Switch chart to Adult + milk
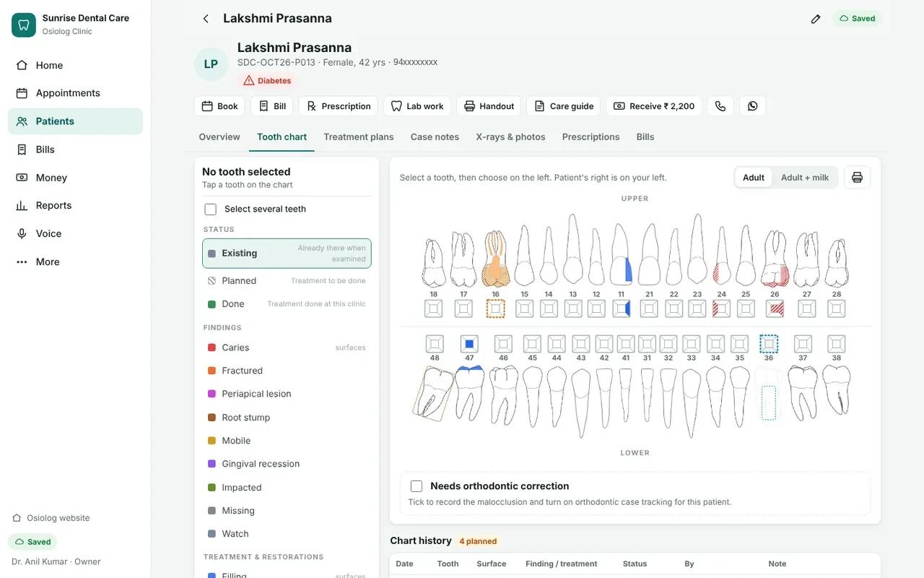 (x=805, y=178)
